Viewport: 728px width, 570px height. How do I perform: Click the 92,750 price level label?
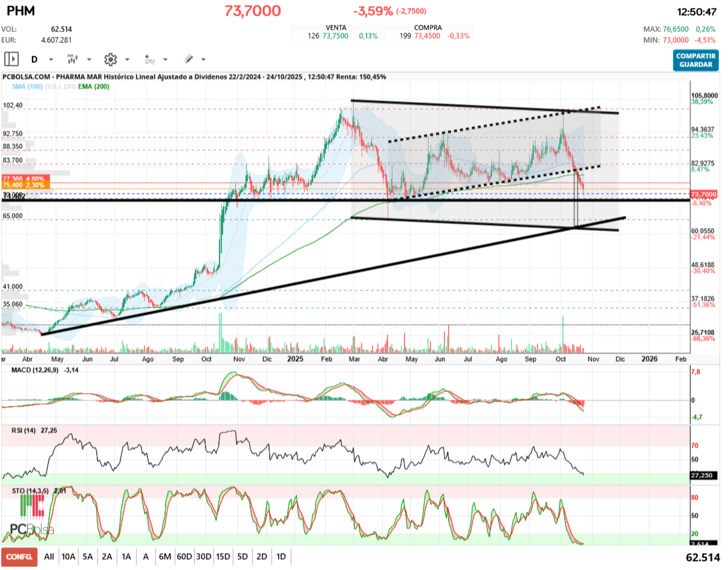13,134
